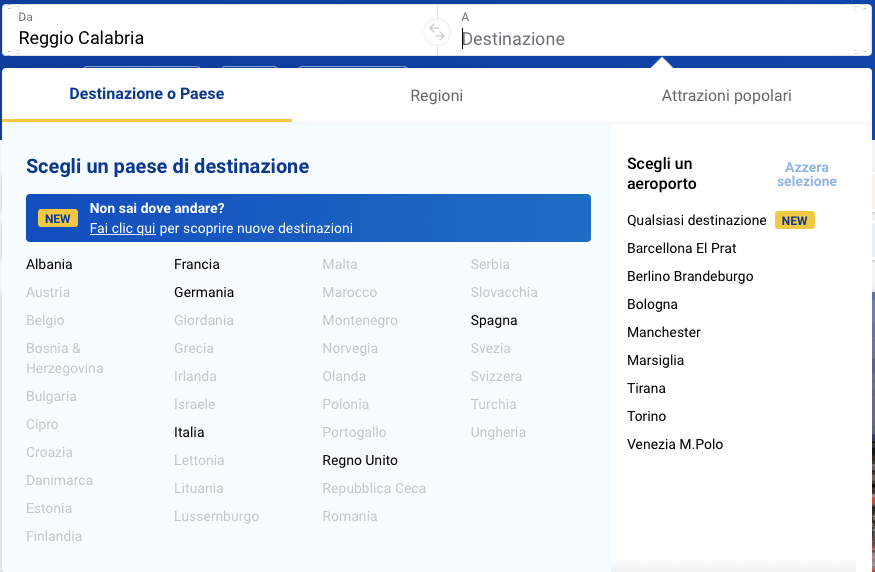This screenshot has height=572, width=875.
Task: Click the 'Fai clic qui' link
Action: pos(122,228)
